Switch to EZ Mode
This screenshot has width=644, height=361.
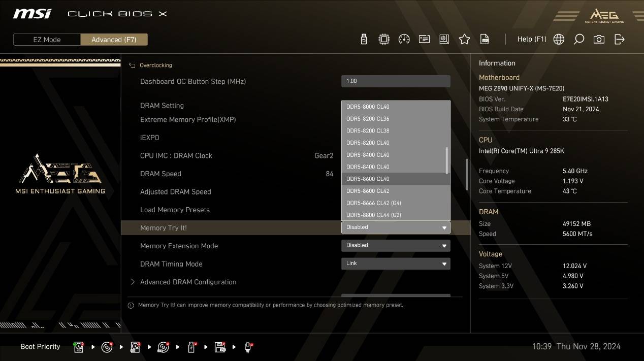click(x=47, y=40)
